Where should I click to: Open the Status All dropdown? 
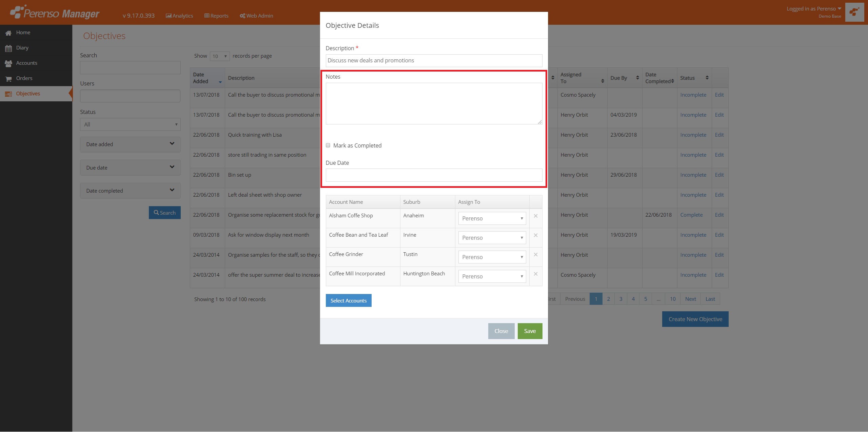click(130, 124)
